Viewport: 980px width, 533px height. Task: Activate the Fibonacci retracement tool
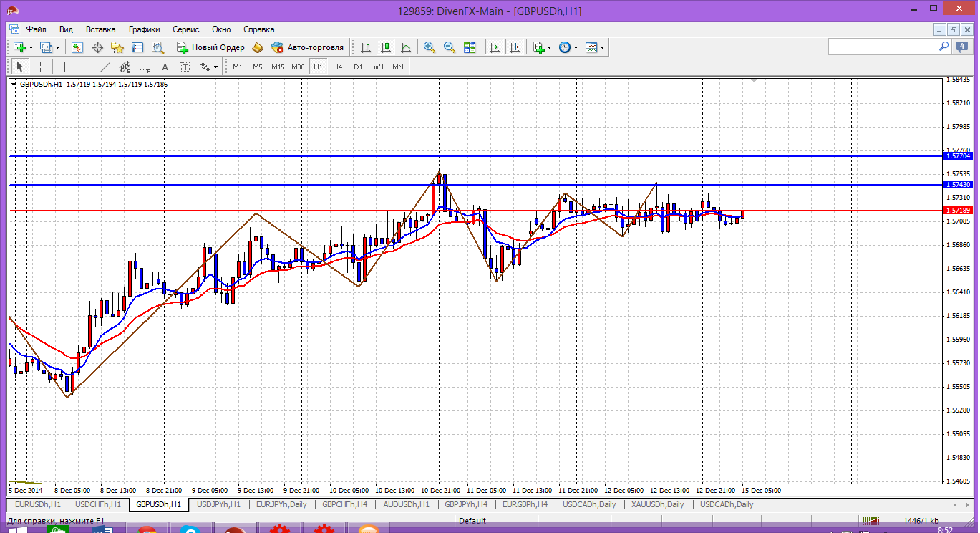tap(145, 67)
